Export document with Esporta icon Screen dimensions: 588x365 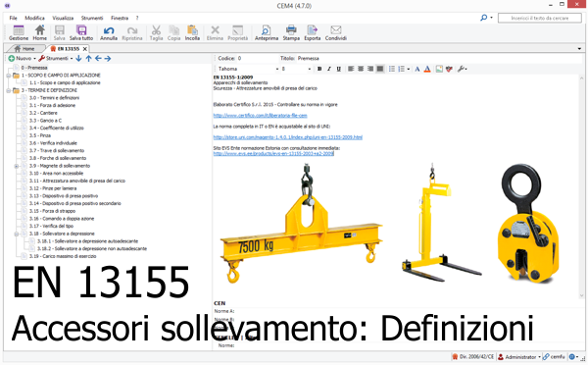click(x=312, y=32)
